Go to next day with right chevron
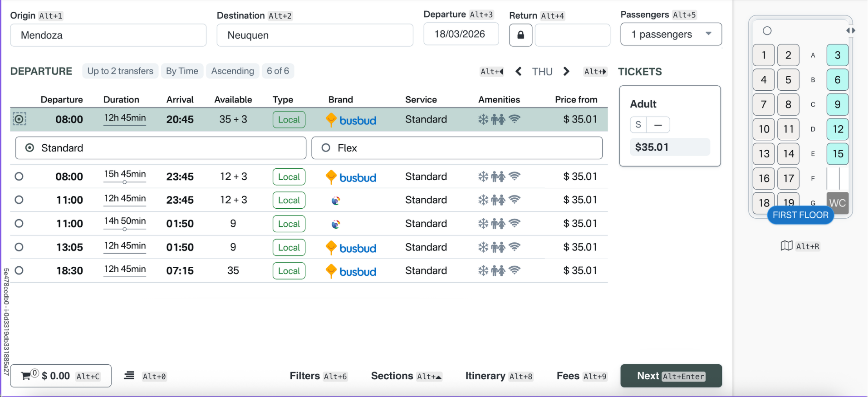Screen dimensions: 868x397 [566, 71]
